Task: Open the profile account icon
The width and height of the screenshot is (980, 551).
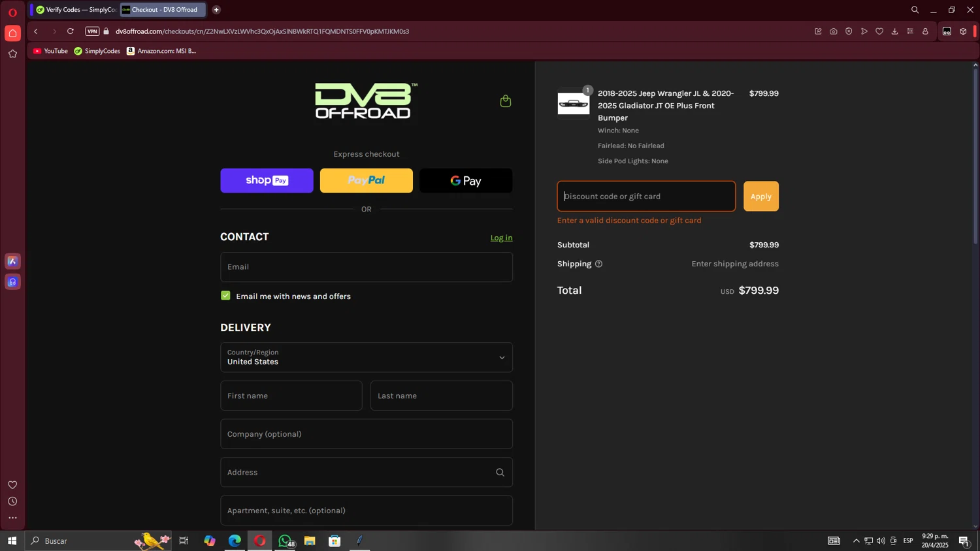Action: point(925,31)
